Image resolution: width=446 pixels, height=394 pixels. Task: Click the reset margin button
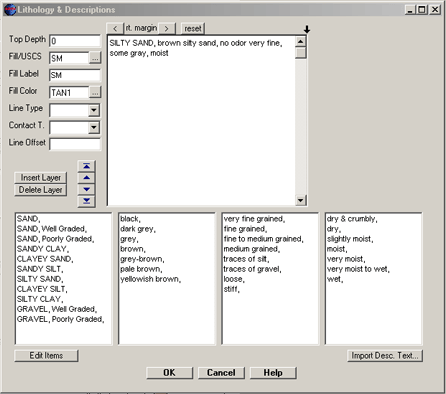(193, 29)
